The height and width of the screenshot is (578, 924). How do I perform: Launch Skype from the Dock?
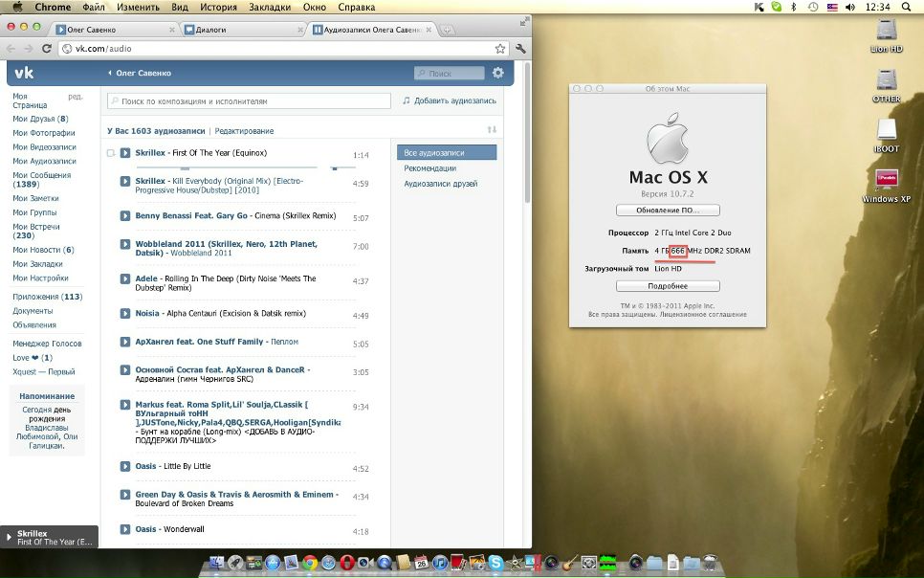point(495,562)
